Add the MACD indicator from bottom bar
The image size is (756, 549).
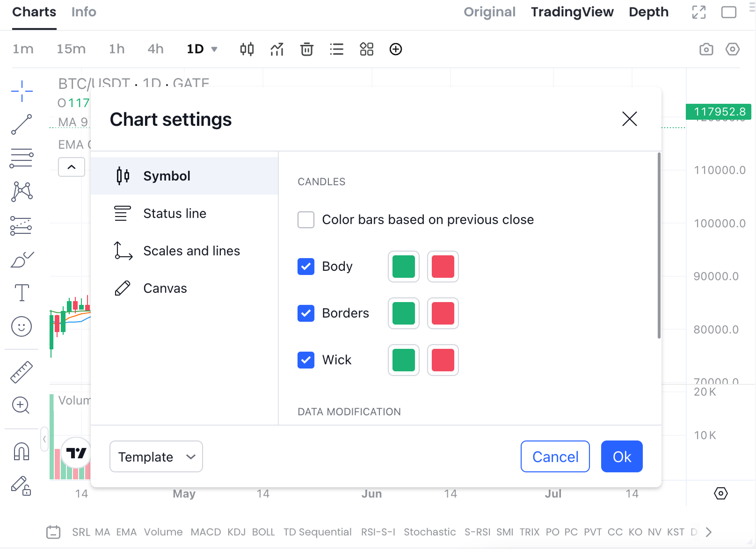205,532
